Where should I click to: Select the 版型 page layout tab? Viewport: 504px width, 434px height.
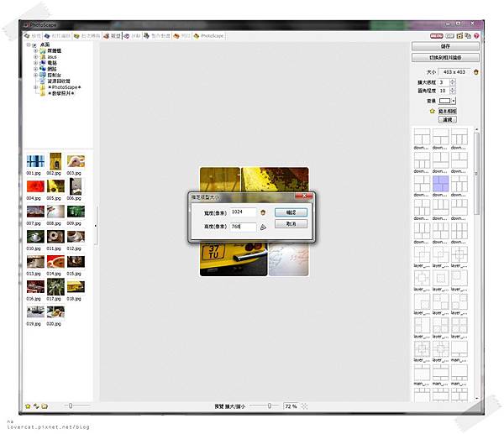112,36
